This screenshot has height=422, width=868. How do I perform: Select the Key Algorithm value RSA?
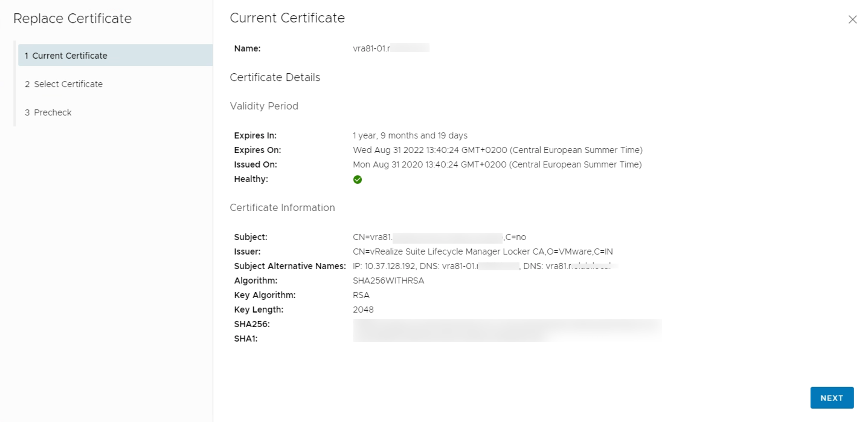tap(361, 295)
